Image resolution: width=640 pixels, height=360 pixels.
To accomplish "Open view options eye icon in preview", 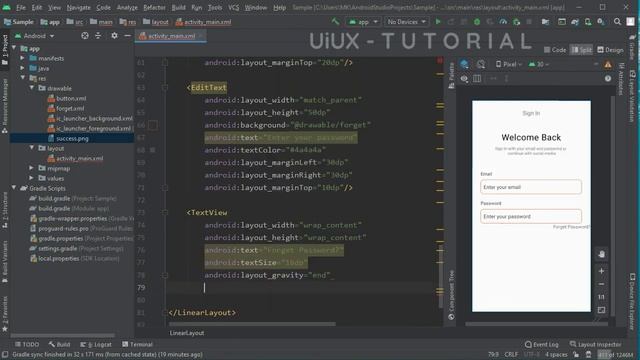I will tap(464, 78).
